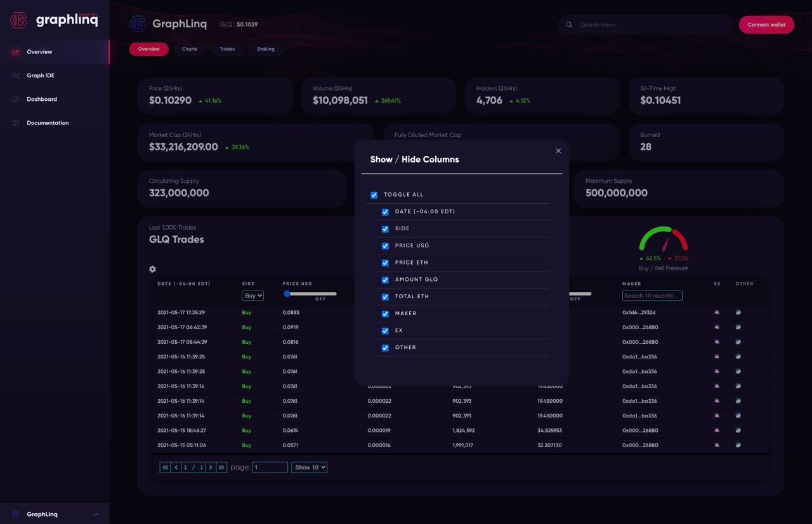Click the Overview sidebar icon
The width and height of the screenshot is (812, 524).
tap(16, 52)
